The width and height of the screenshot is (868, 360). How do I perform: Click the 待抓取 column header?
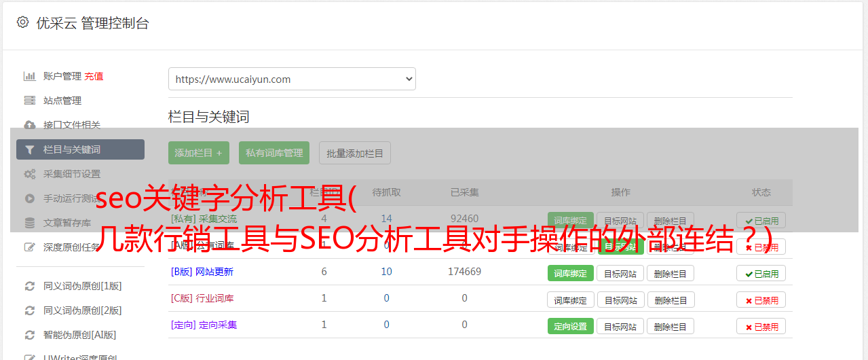click(387, 192)
